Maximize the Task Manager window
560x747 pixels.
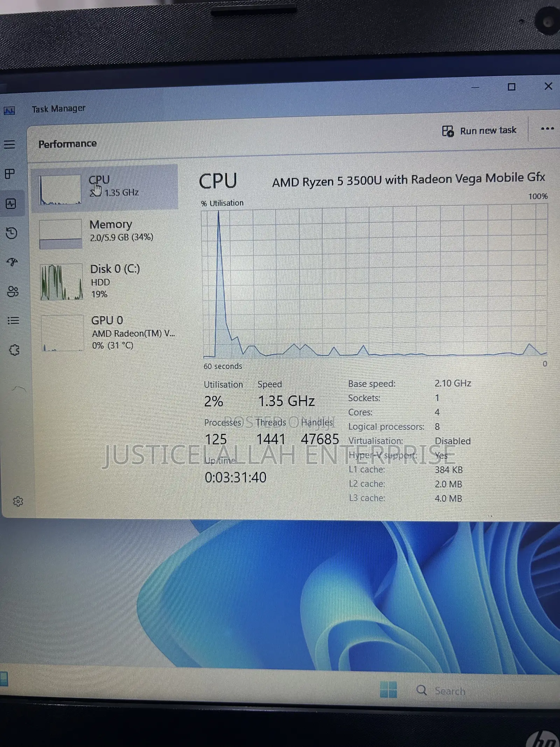(511, 87)
